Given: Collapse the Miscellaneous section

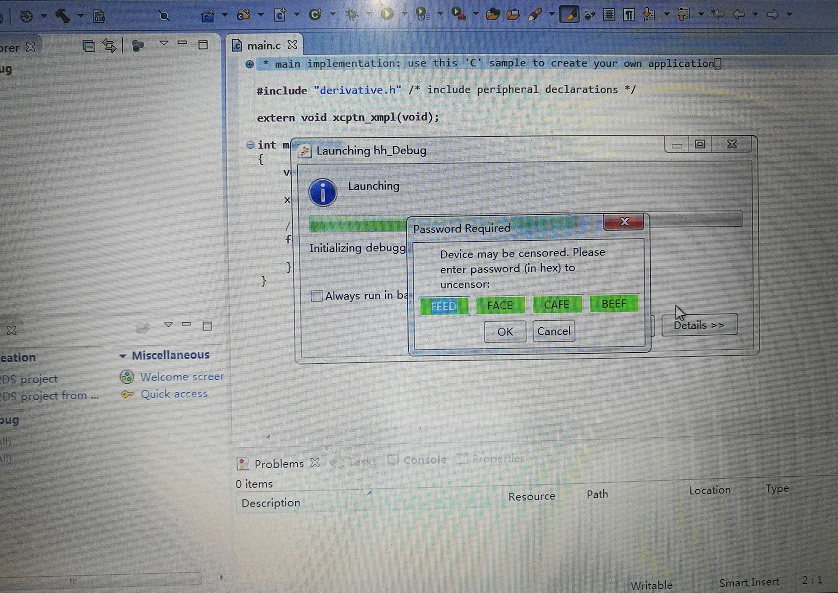Looking at the screenshot, I should pyautogui.click(x=122, y=356).
